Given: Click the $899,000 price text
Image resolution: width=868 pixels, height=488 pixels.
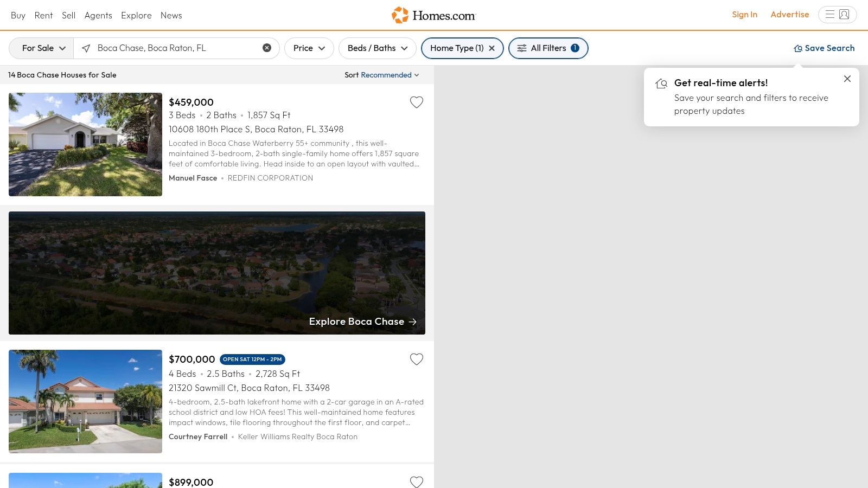Looking at the screenshot, I should pos(191,482).
